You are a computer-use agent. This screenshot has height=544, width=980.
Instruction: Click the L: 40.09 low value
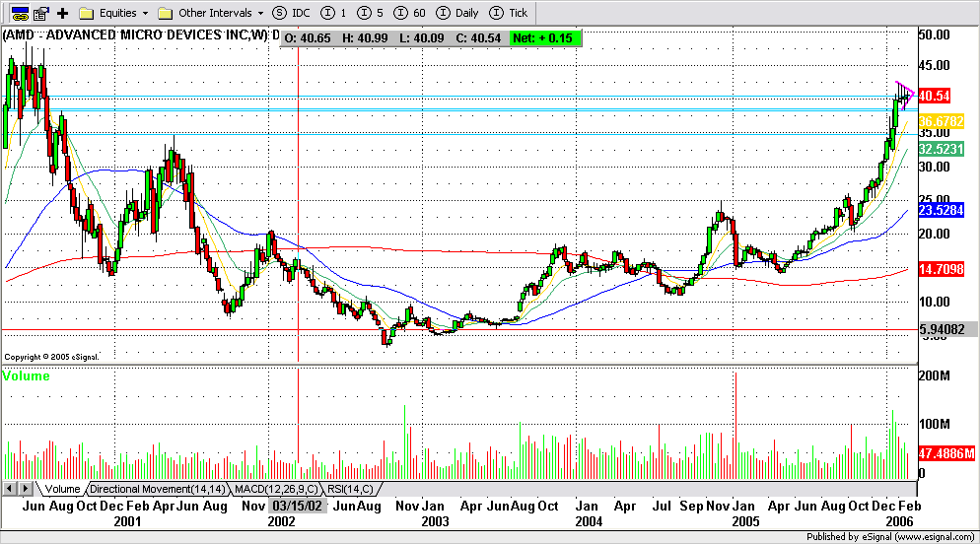[422, 38]
